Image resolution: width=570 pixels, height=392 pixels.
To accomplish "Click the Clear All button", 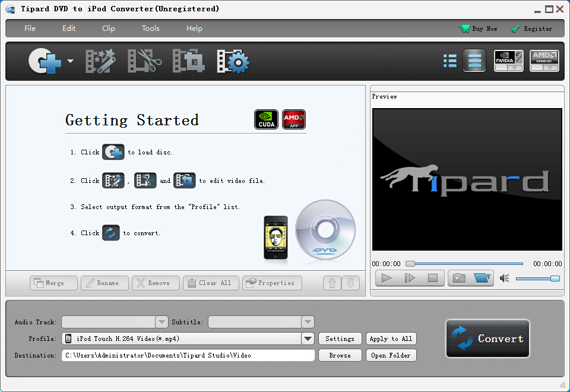I will (x=211, y=283).
